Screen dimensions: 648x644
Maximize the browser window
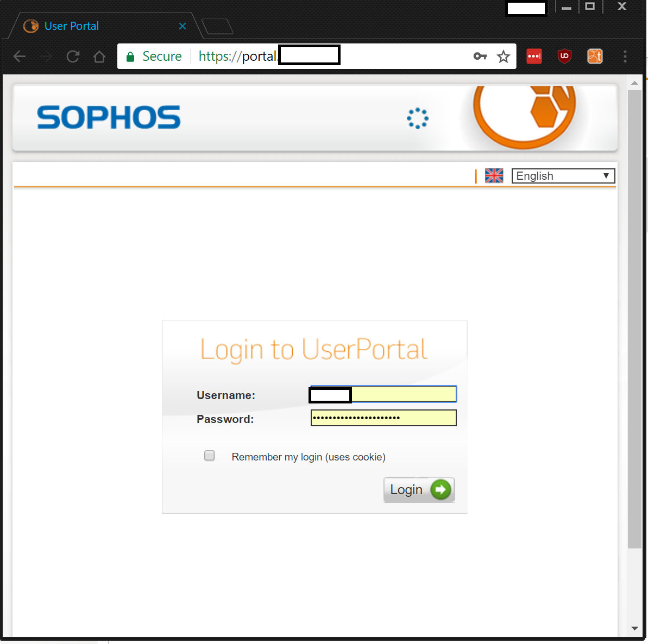tap(590, 7)
